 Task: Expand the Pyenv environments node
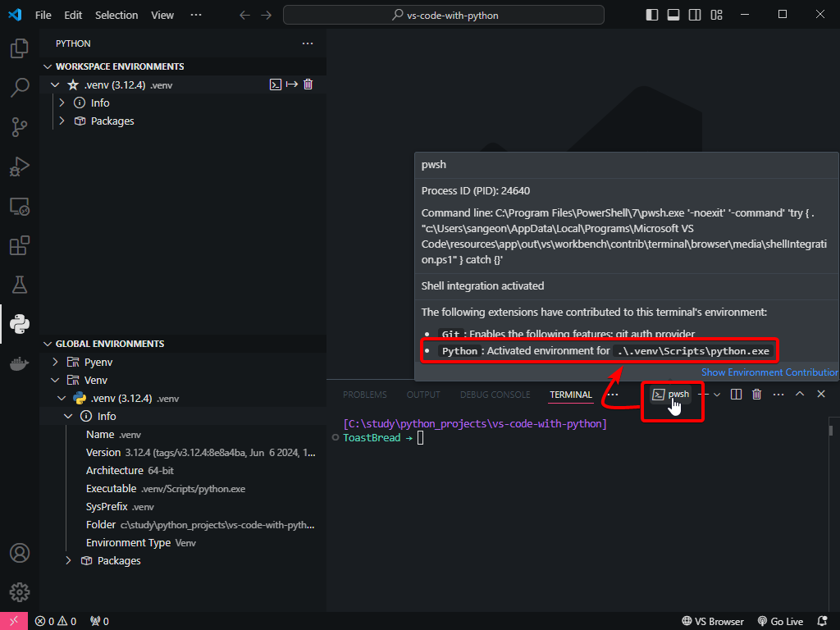coord(55,362)
